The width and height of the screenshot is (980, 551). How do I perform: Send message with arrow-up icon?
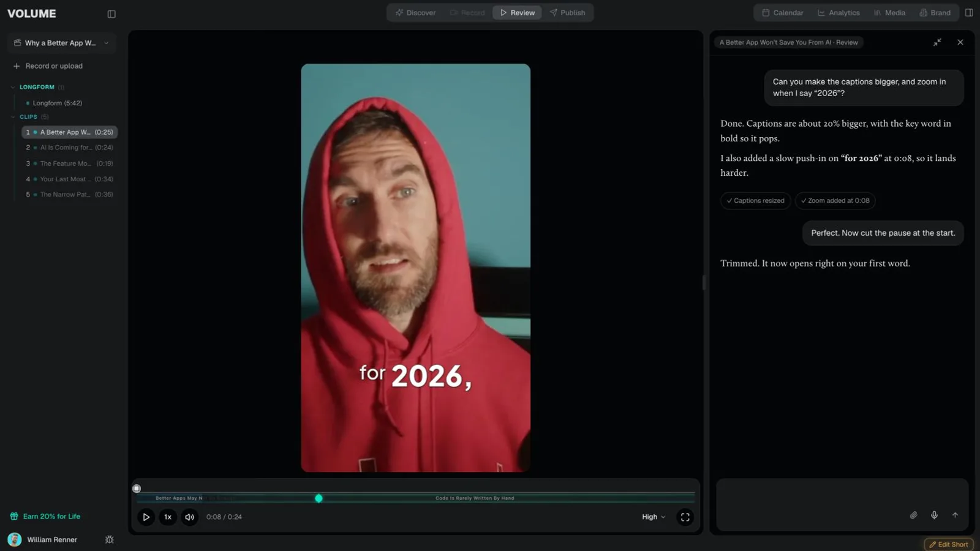tap(955, 515)
